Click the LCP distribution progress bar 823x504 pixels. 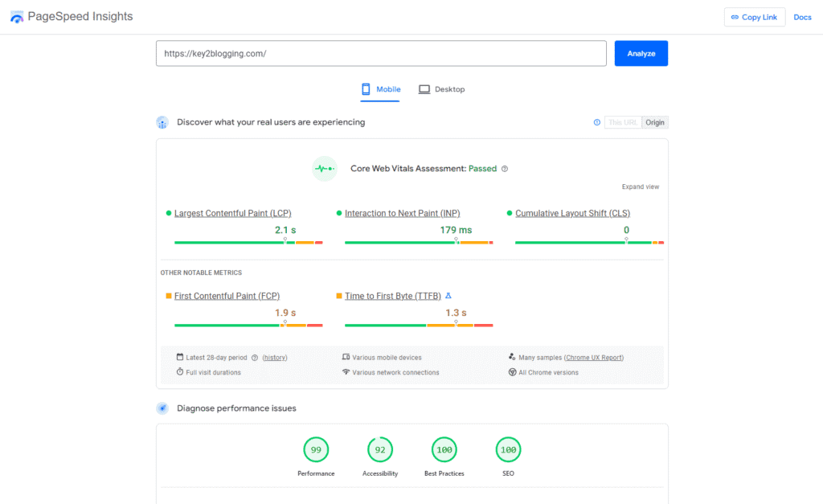pos(248,242)
